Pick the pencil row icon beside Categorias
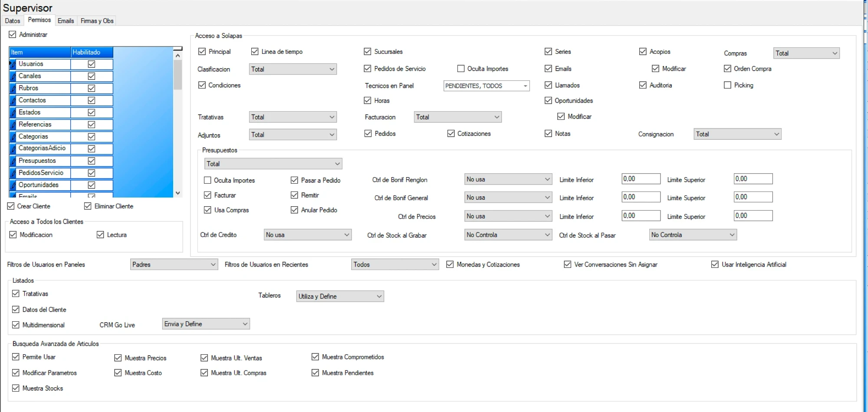 click(x=13, y=137)
